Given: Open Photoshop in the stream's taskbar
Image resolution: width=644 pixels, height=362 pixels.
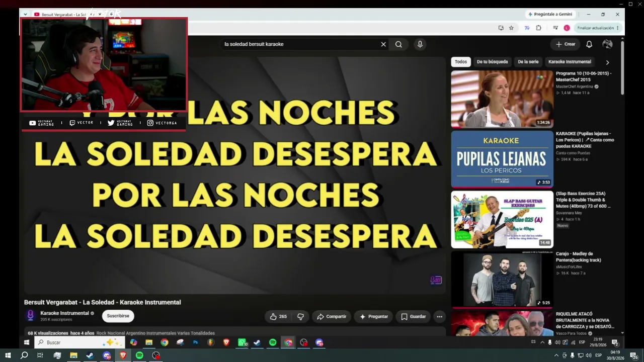Looking at the screenshot, I should coord(195,342).
